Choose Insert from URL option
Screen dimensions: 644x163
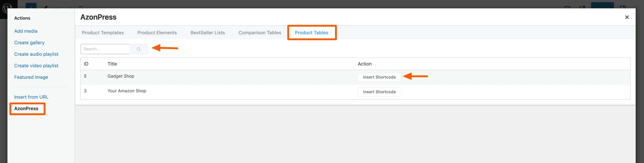(x=31, y=97)
